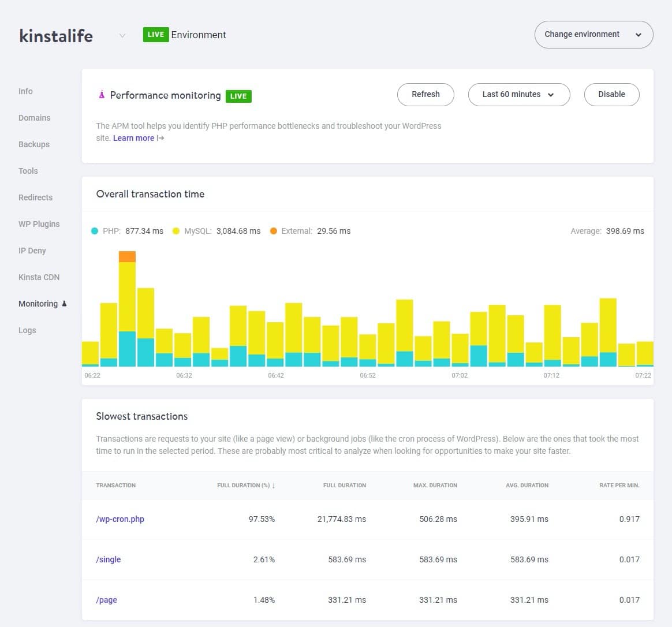
Task: Open the /wp-cron.php transaction details
Action: [120, 518]
